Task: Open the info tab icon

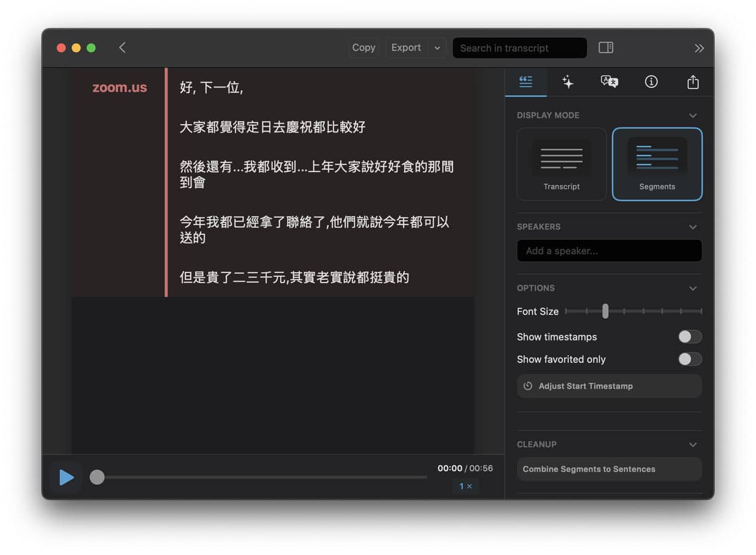Action: [x=651, y=82]
